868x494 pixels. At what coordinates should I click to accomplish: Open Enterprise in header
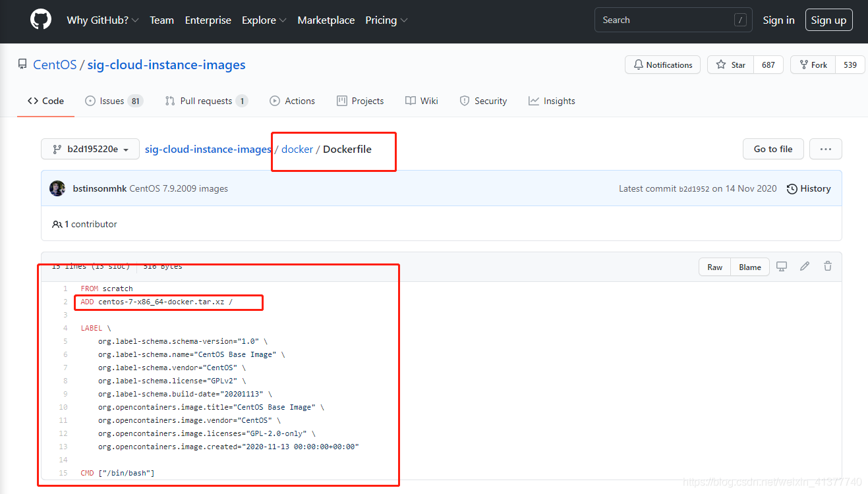tap(208, 20)
